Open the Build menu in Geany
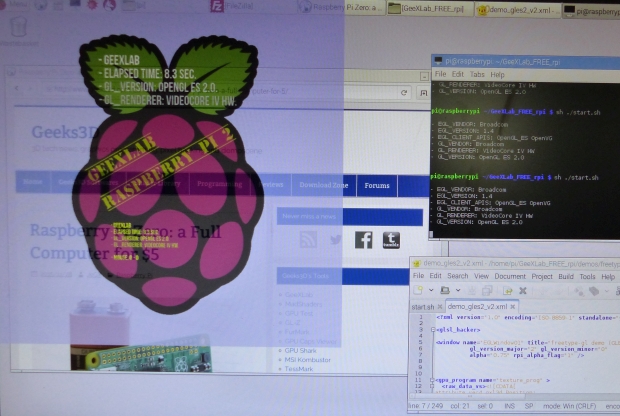 (566, 276)
